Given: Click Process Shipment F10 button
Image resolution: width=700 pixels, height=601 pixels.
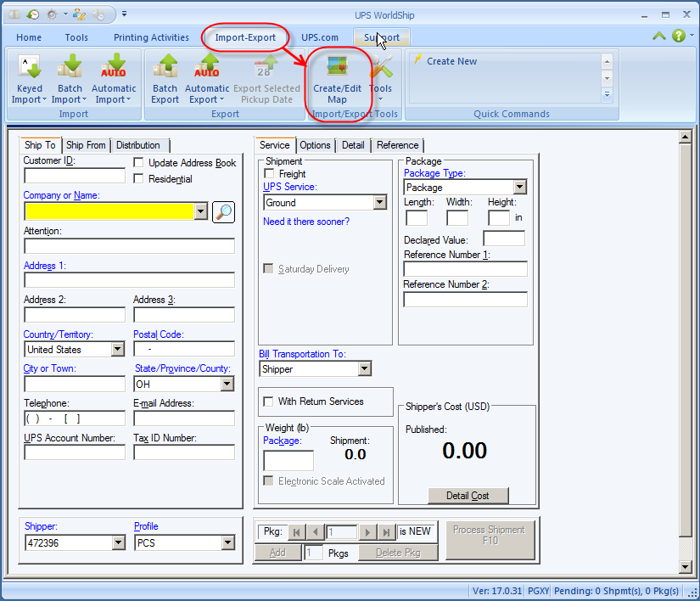Looking at the screenshot, I should 490,539.
